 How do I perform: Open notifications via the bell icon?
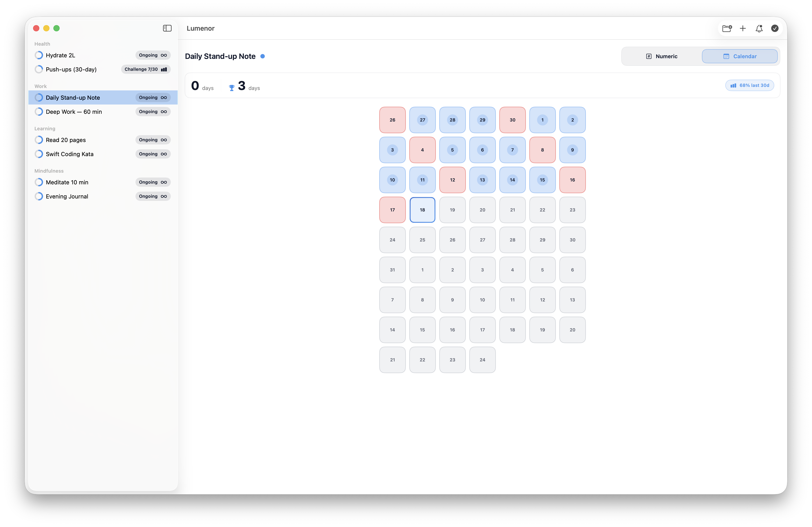[x=759, y=28]
